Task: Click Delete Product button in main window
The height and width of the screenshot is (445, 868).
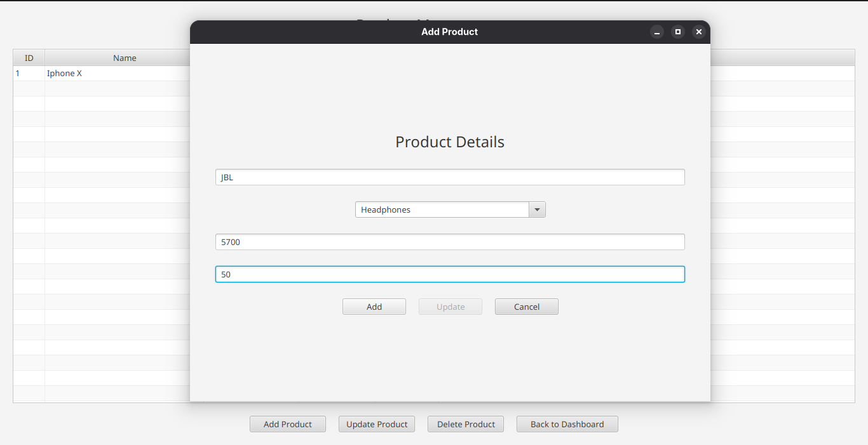Action: 466,424
